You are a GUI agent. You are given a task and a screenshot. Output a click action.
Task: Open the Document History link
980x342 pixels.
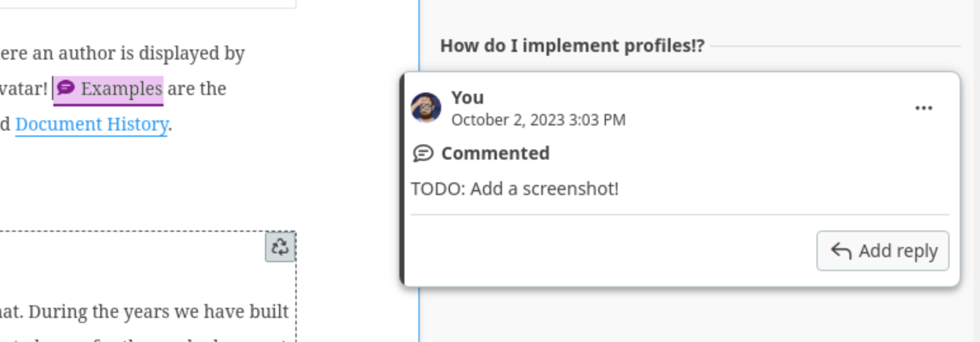click(x=91, y=124)
